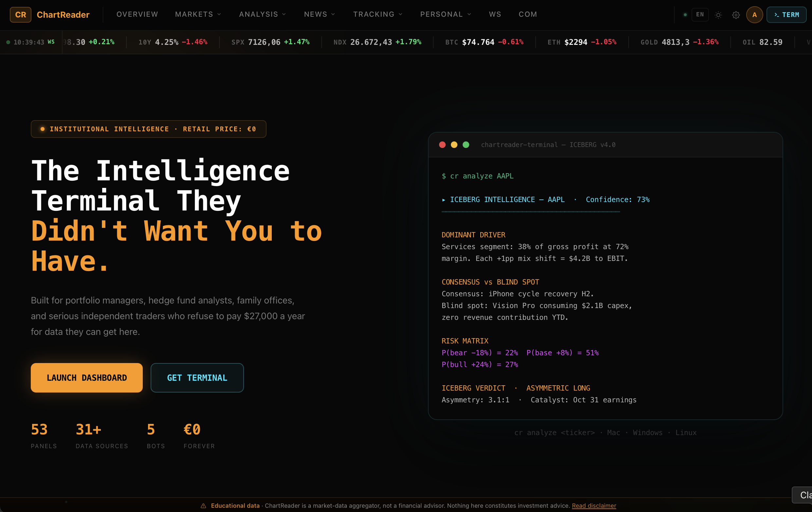Open the COM nav item

528,14
